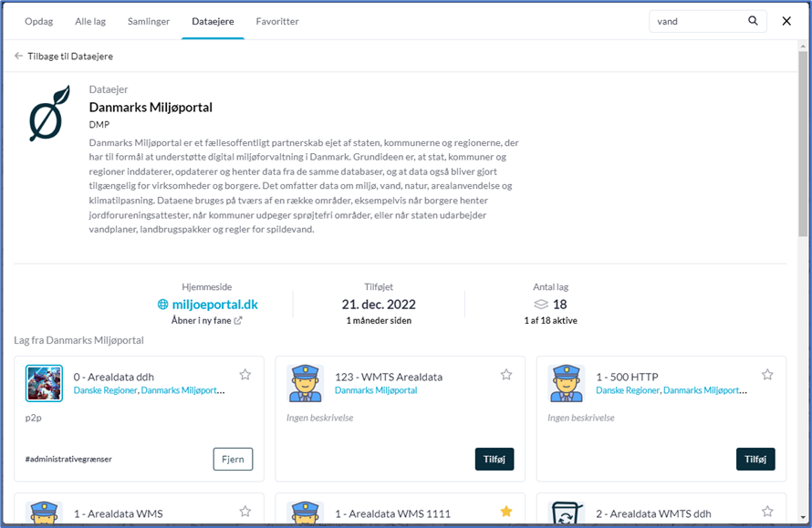Image resolution: width=812 pixels, height=528 pixels.
Task: Click the 1 måneder siden text
Action: [x=379, y=320]
